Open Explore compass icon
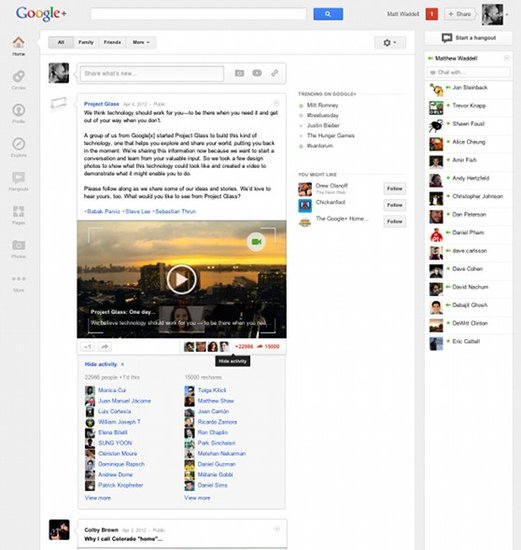Viewport: 521px width, 550px height. [x=19, y=147]
